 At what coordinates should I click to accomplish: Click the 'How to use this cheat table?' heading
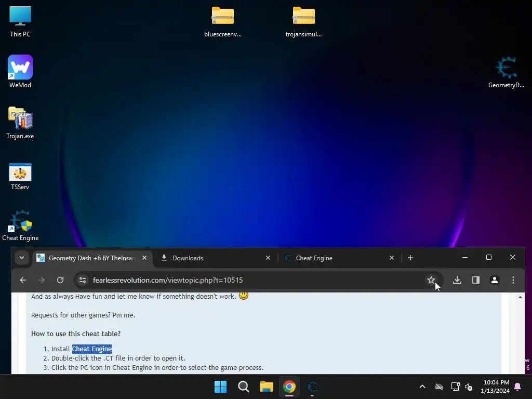point(76,334)
